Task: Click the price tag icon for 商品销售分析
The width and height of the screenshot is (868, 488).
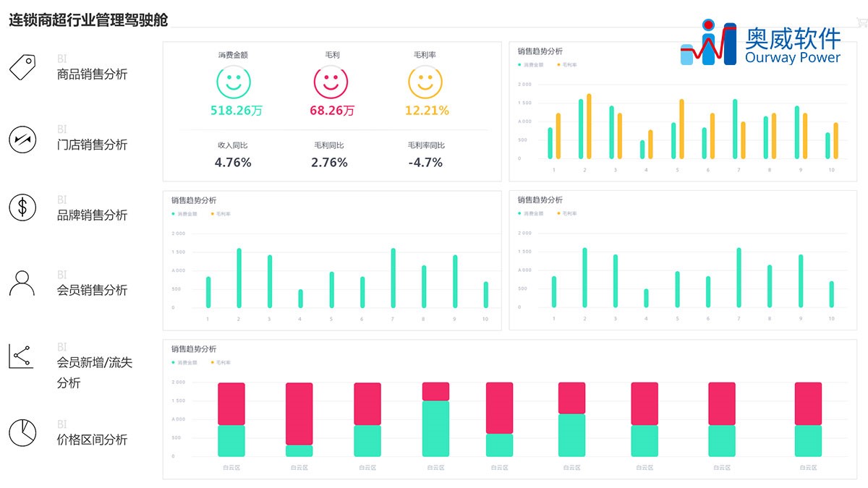Action: pos(22,67)
